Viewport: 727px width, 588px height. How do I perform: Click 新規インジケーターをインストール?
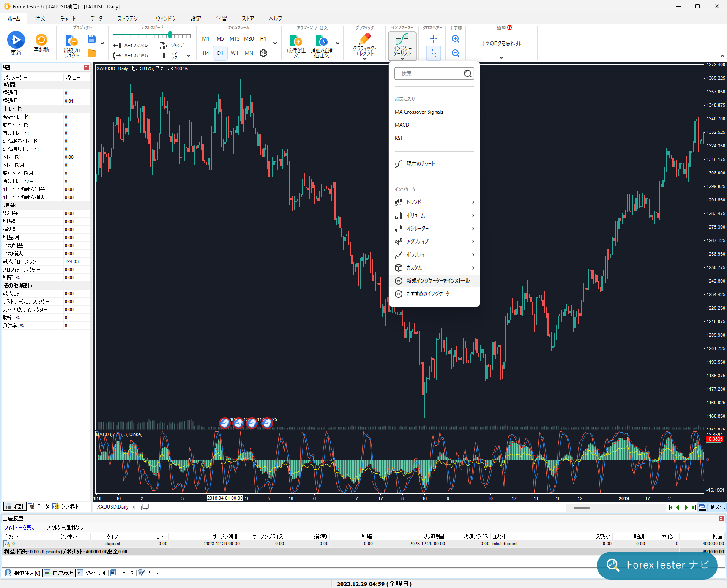click(434, 281)
